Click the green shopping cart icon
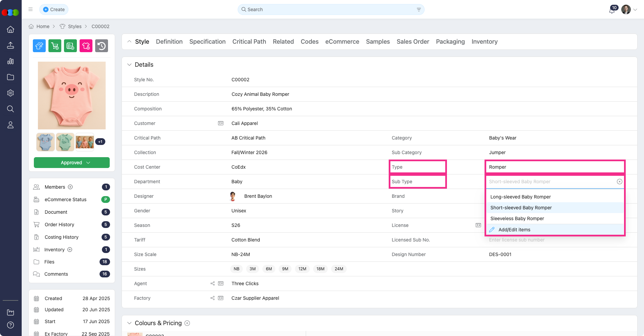This screenshot has height=336, width=644. point(55,46)
